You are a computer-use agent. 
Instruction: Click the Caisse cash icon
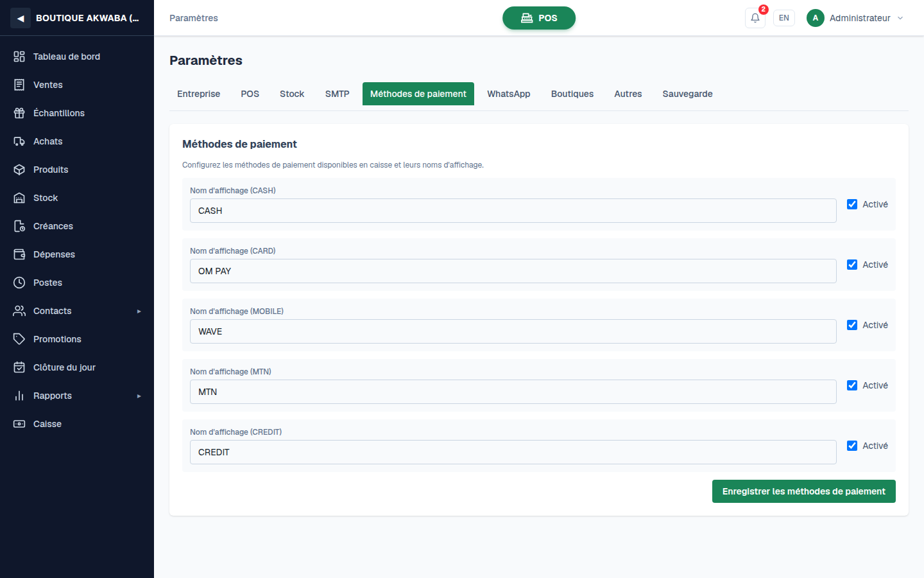(x=19, y=424)
